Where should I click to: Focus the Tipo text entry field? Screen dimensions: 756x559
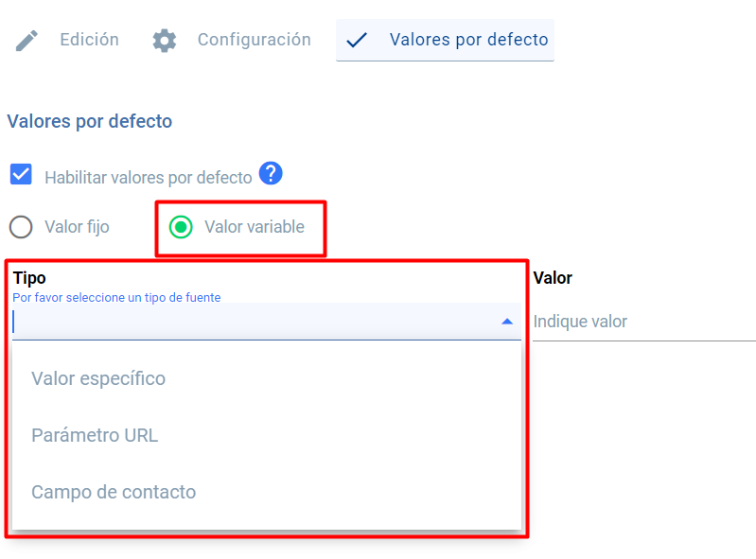tap(255, 322)
